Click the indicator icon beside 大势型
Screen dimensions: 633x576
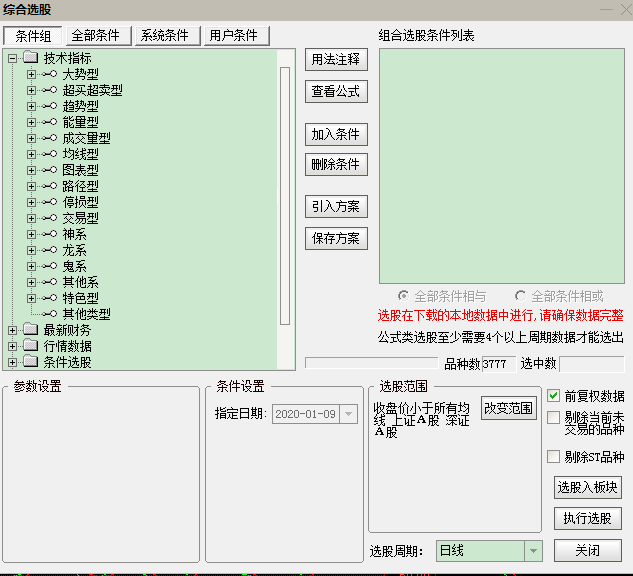click(49, 74)
